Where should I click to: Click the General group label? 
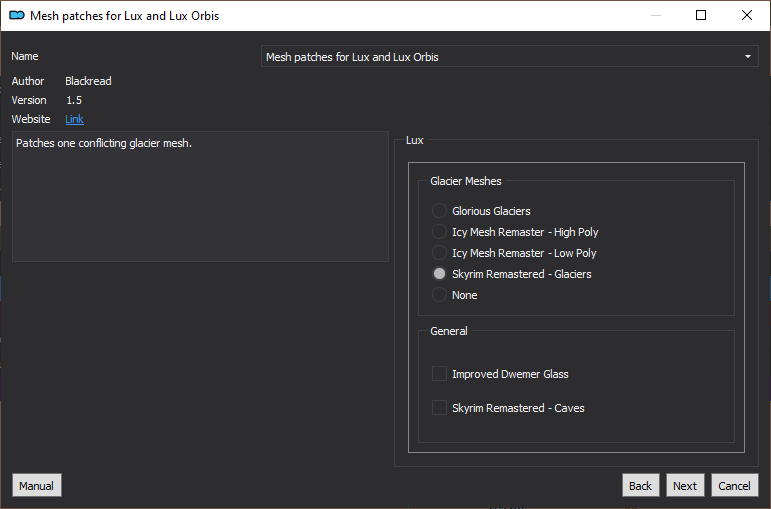[448, 331]
